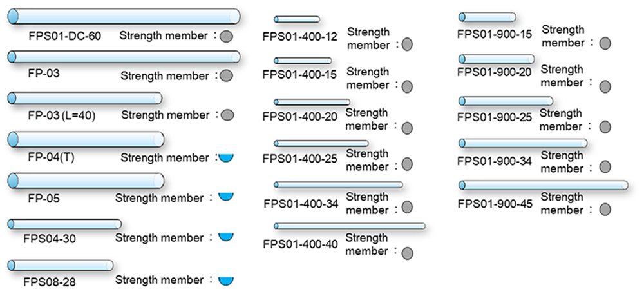Click the FPS01-400-25 label text
This screenshot has height=296, width=644.
coord(300,159)
